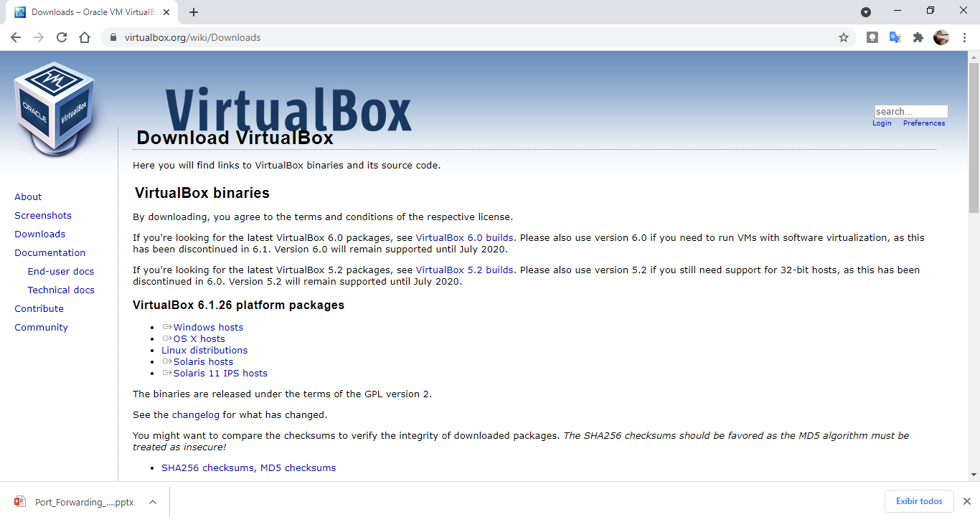Follow the VirtualBox 5.2 builds link
This screenshot has width=980, height=522.
pos(464,270)
